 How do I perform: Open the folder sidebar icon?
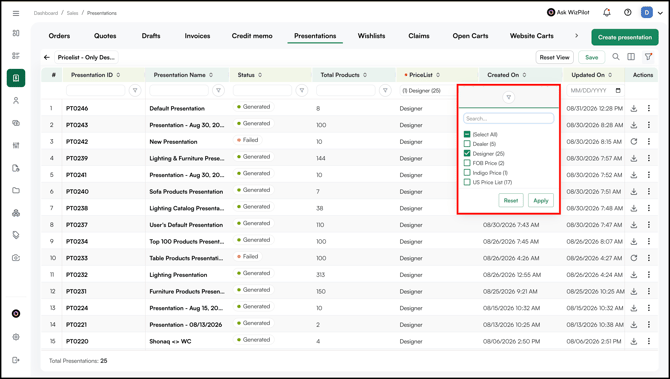coord(16,190)
